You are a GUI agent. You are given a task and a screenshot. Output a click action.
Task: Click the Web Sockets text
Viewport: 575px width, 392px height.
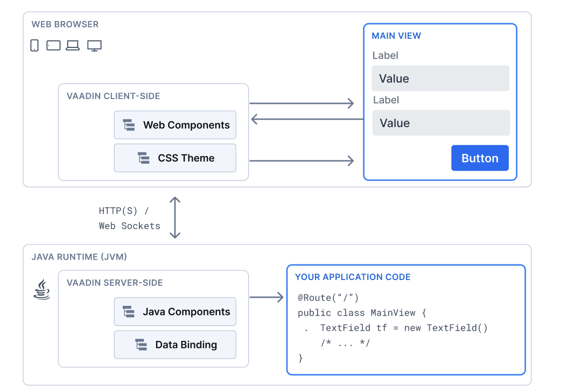(129, 226)
